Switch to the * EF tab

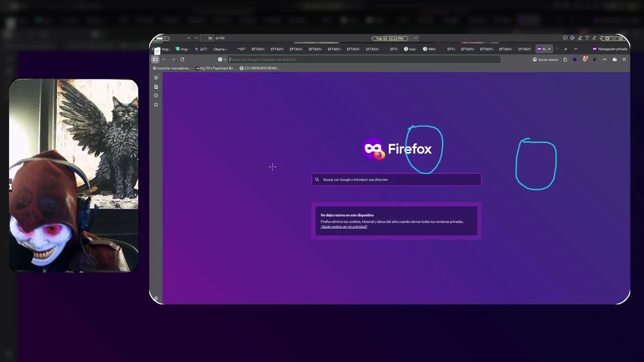click(242, 49)
